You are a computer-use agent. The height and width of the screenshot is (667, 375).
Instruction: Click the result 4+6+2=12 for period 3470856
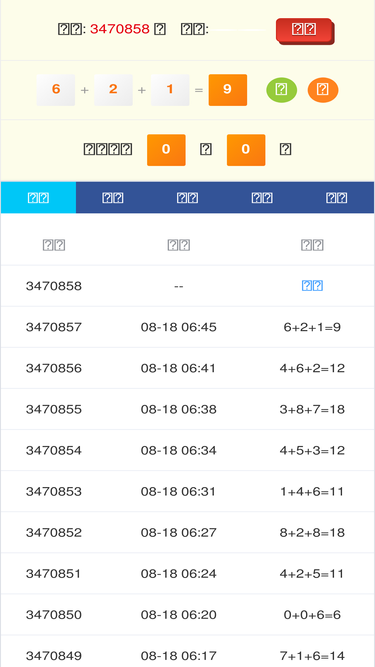tap(312, 368)
